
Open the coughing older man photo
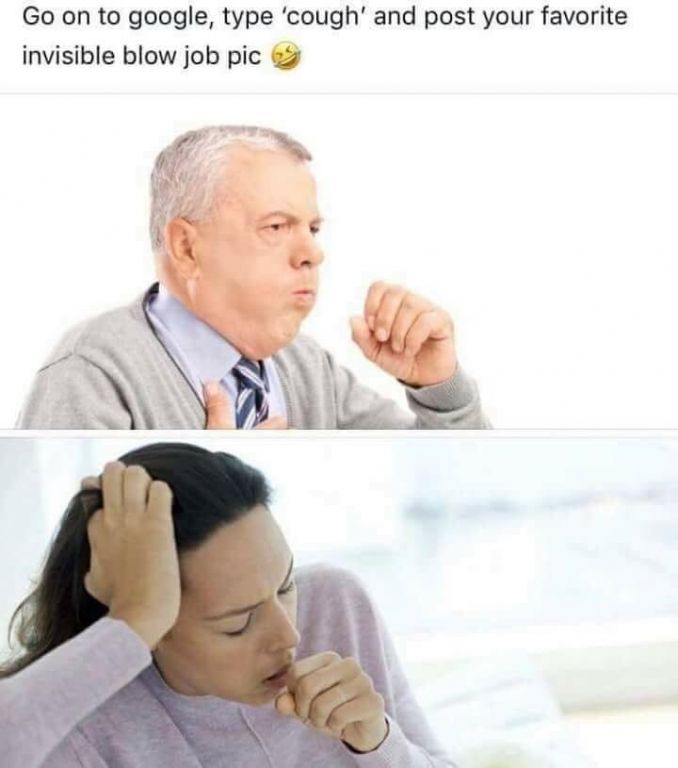339,262
